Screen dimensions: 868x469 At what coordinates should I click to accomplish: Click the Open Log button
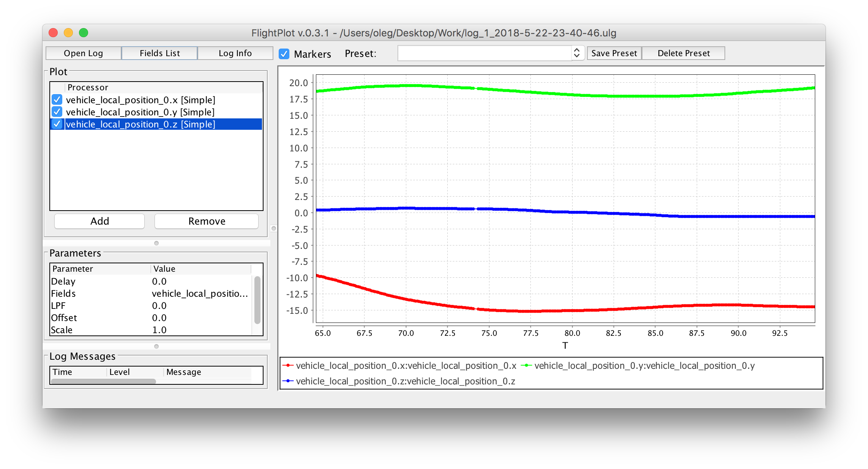[x=83, y=53]
